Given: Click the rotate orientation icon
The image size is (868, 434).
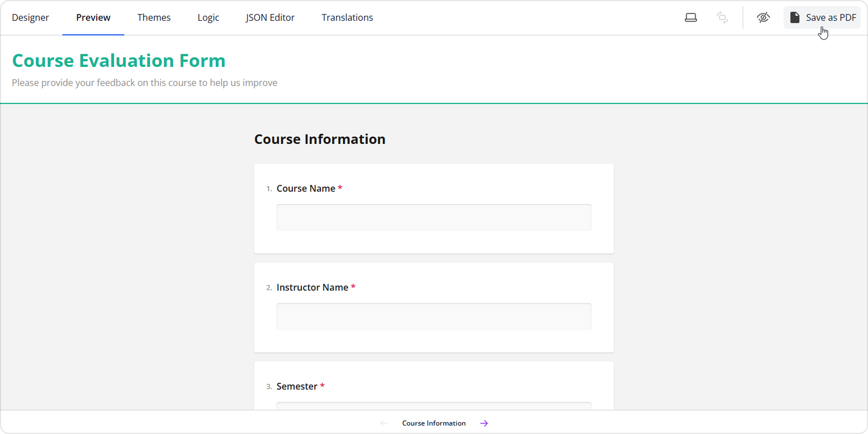Looking at the screenshot, I should 722,17.
